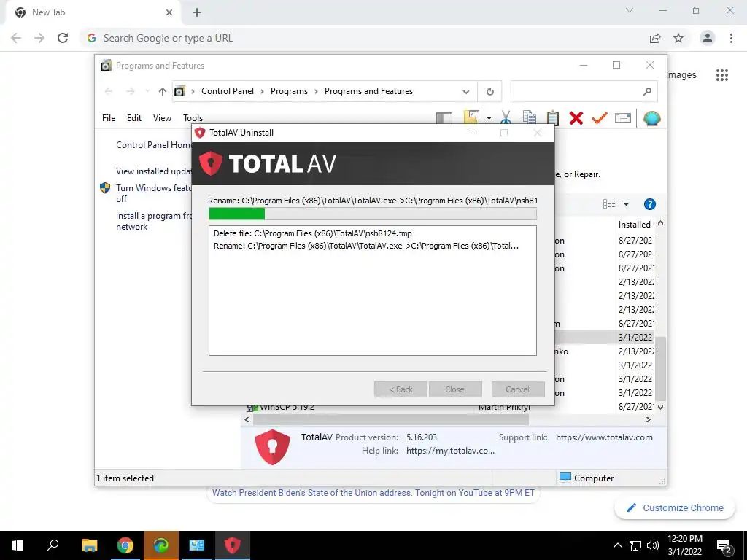Click the red X Delete icon
The image size is (747, 560).
point(576,117)
